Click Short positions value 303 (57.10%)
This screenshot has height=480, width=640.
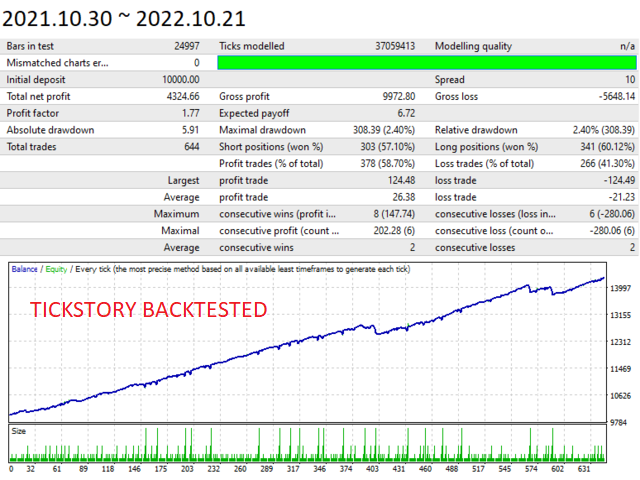387,147
